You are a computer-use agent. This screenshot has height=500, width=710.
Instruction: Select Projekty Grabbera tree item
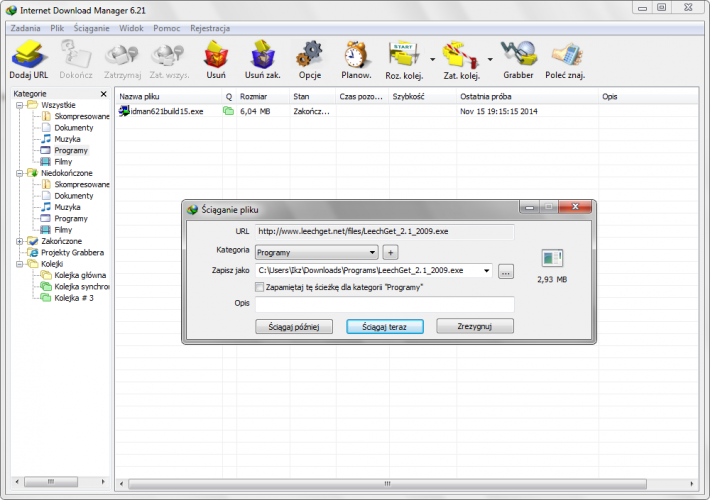coord(72,253)
